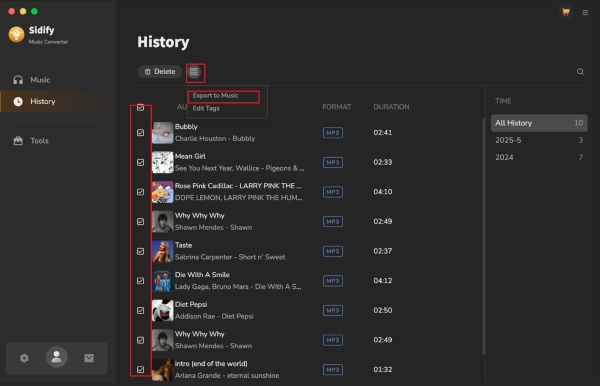Screen dimensions: 600x386
Task: Uncheck the Mean Girl track checkbox
Action: (140, 162)
